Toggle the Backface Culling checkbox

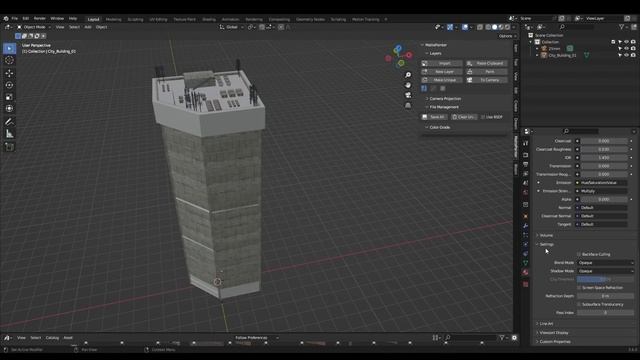coord(579,254)
